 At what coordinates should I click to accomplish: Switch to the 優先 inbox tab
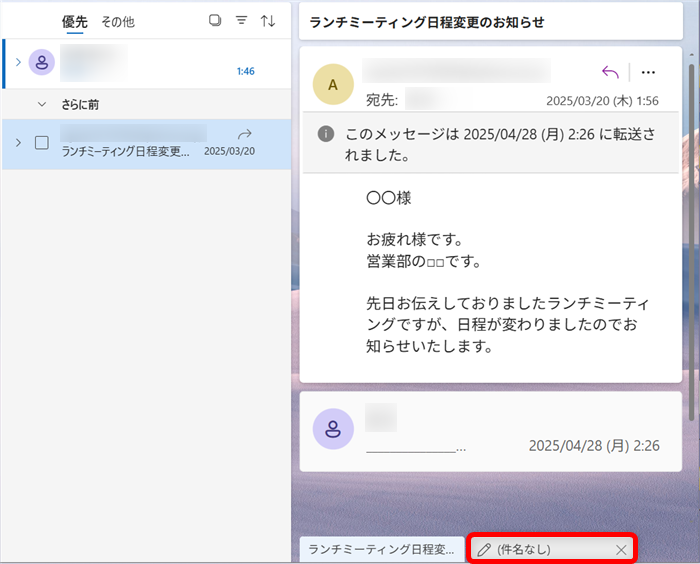point(76,21)
